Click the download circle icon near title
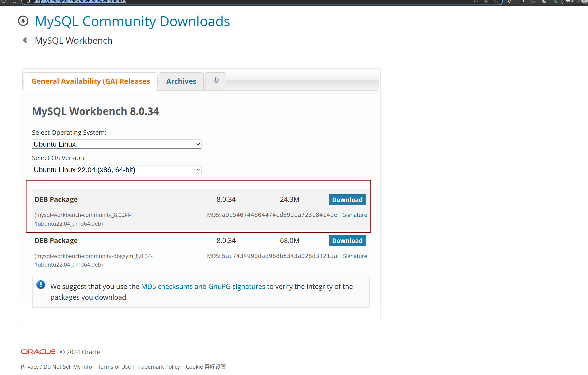 (23, 21)
